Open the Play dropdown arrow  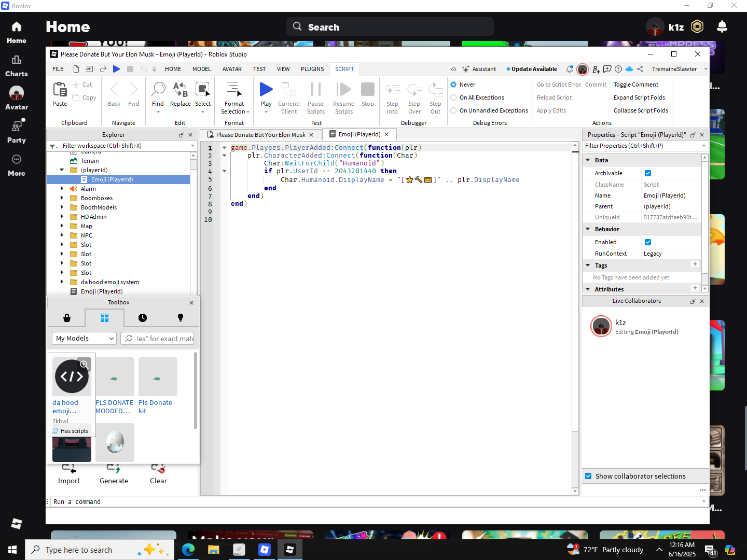click(266, 112)
